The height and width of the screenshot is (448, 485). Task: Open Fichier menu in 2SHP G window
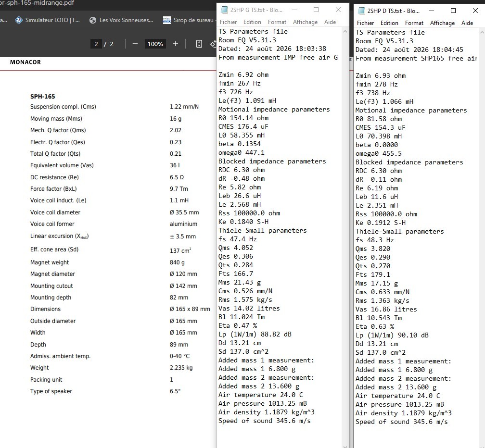tap(228, 22)
